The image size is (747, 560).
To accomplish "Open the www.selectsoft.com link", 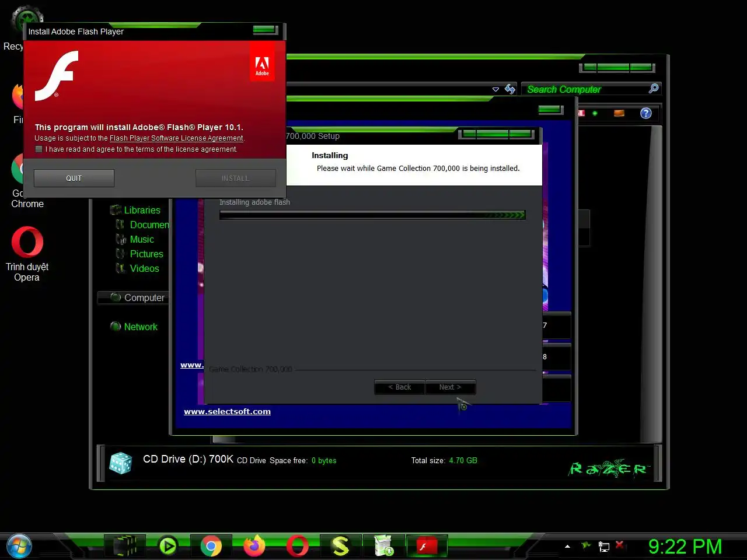I will [227, 411].
